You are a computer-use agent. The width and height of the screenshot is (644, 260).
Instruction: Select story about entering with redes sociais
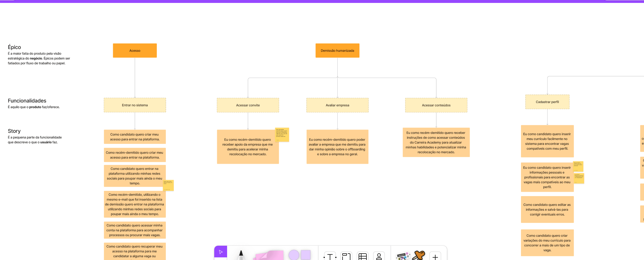coord(135,176)
